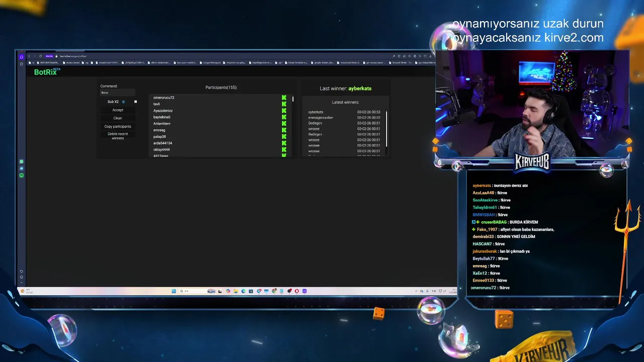
Task: Click the Kick icon beside palap38
Action: (284, 137)
